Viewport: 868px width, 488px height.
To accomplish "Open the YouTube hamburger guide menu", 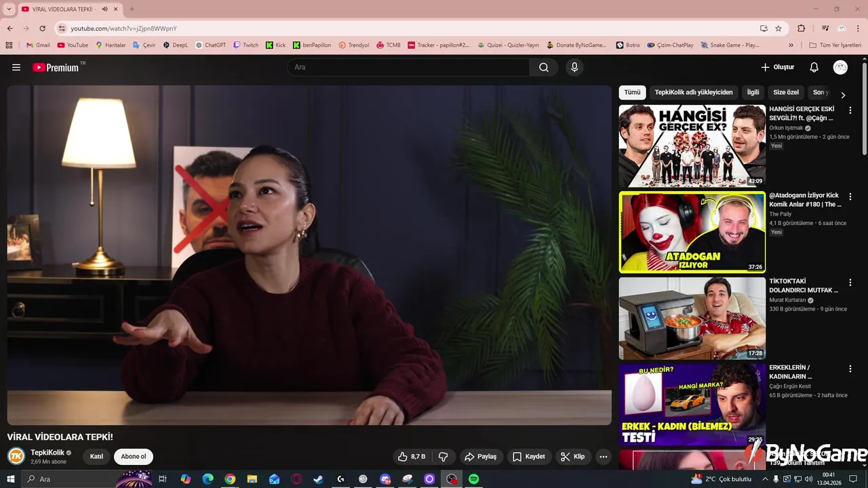I will 16,67.
